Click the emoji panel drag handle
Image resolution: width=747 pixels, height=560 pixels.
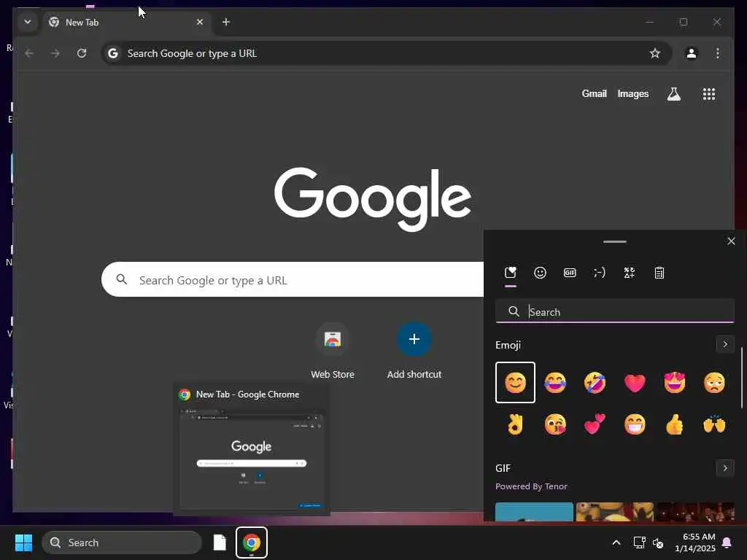pos(614,241)
